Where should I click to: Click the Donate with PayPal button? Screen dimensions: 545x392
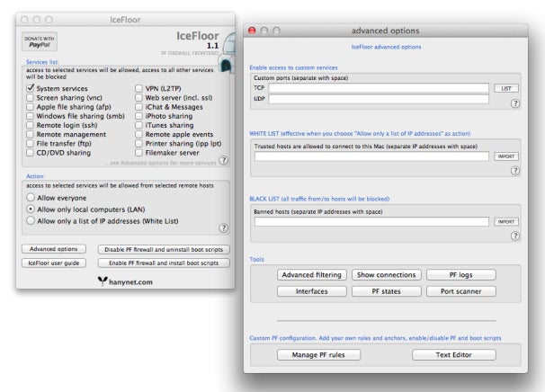click(40, 41)
